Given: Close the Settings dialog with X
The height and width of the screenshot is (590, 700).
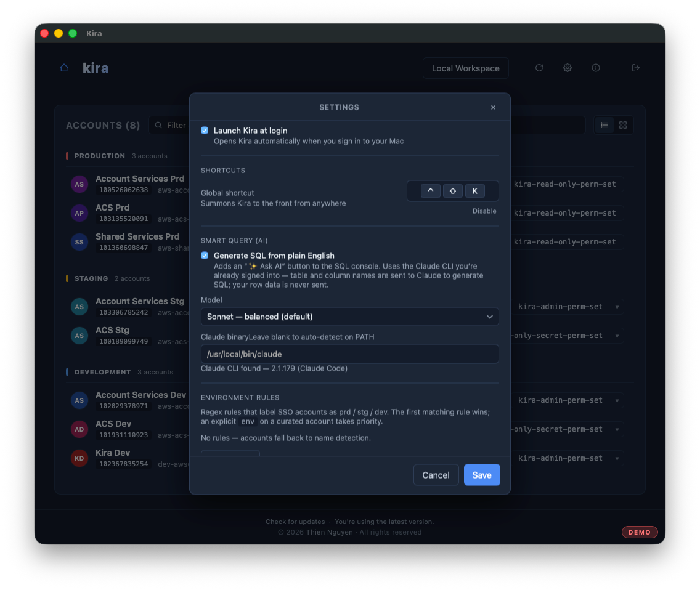Looking at the screenshot, I should click(494, 108).
